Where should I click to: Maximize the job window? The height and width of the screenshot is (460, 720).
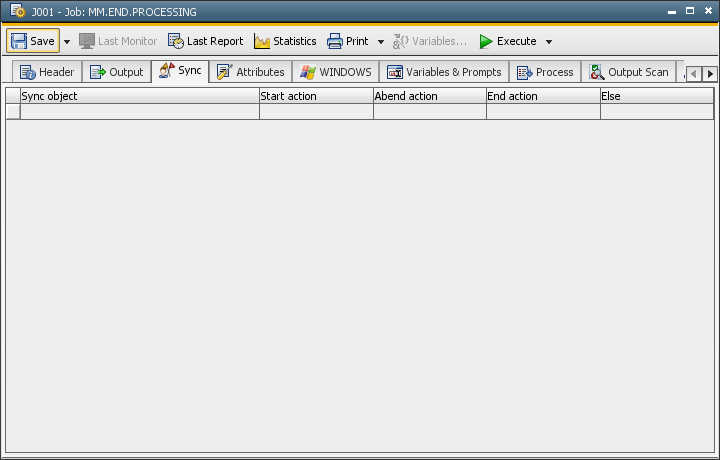click(x=690, y=11)
